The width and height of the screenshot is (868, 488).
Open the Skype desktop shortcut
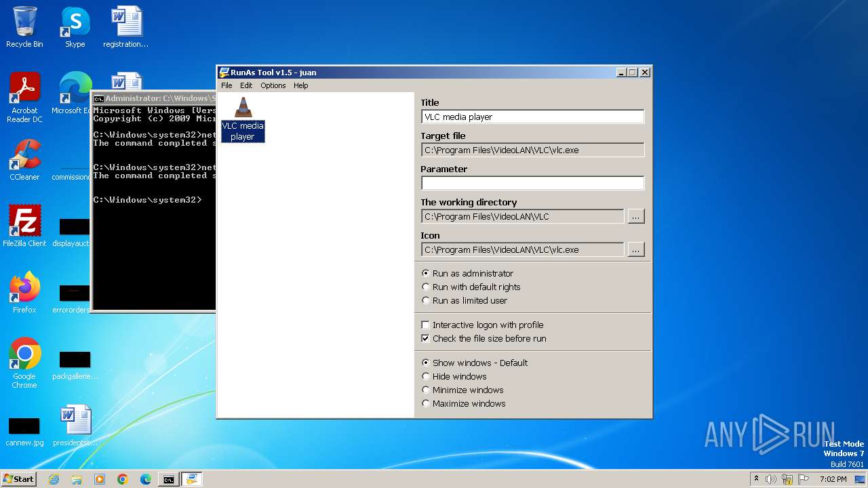pyautogui.click(x=75, y=27)
